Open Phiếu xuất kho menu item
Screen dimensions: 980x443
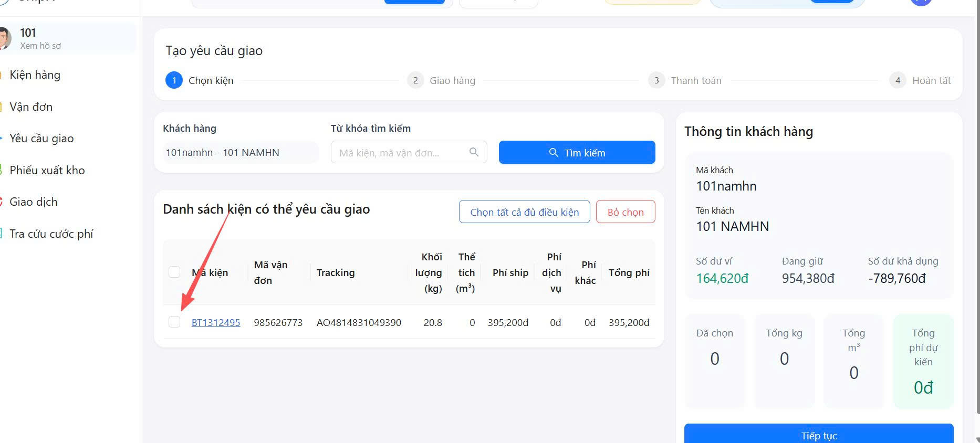[47, 170]
